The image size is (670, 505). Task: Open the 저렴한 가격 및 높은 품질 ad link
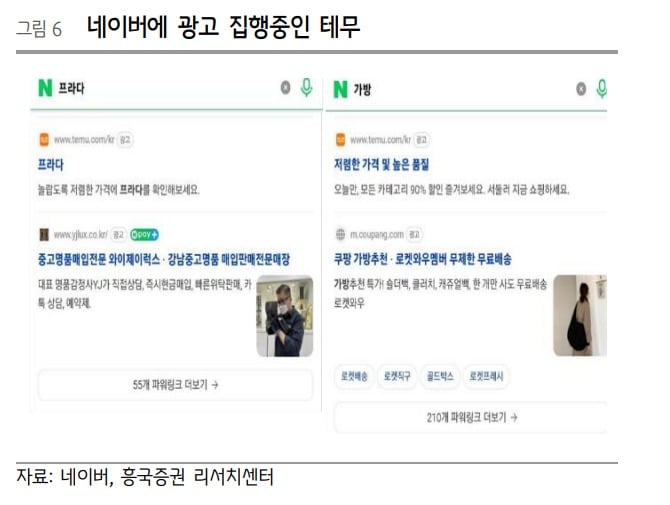381,164
